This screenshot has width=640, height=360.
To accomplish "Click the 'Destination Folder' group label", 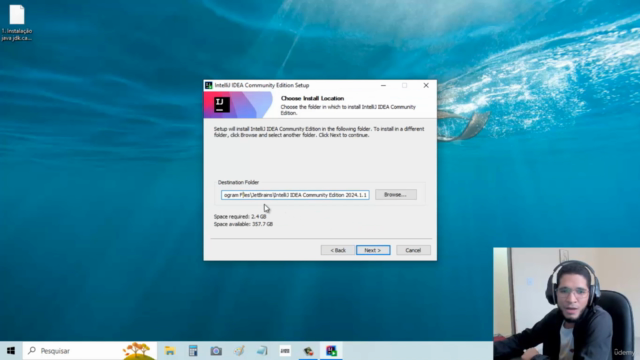I will point(238,182).
